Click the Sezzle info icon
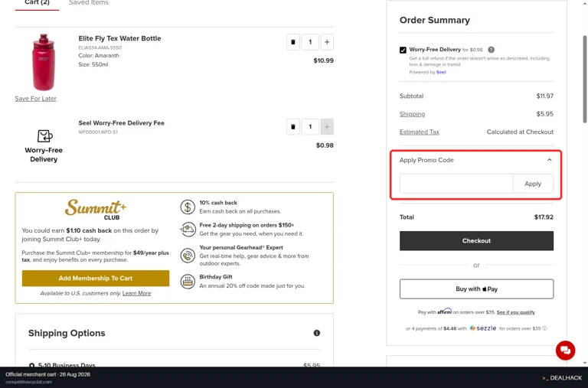The width and height of the screenshot is (588, 388). click(x=544, y=328)
